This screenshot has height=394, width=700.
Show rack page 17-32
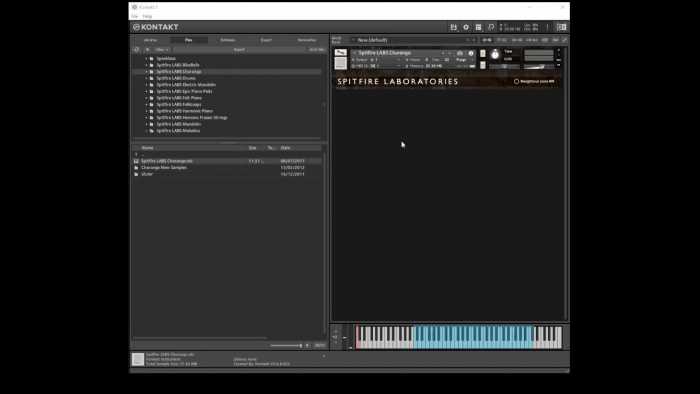tap(502, 40)
